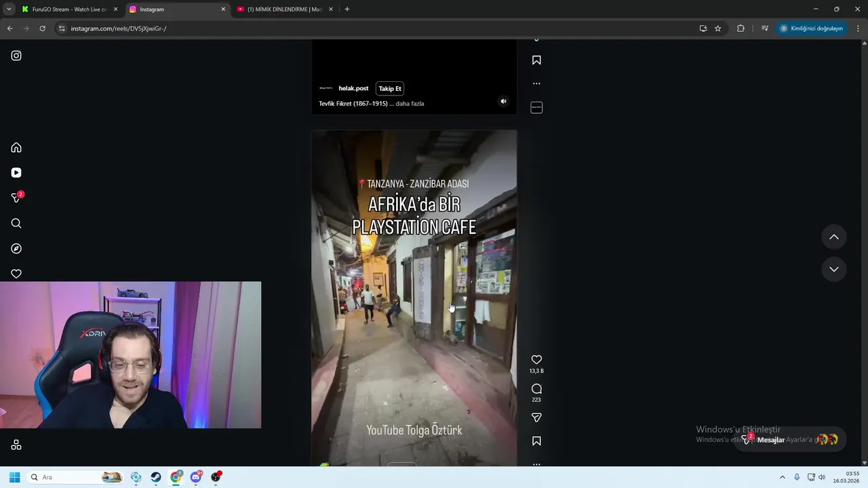Open volume control in system tray
Viewport: 868px width, 488px height.
[822, 477]
